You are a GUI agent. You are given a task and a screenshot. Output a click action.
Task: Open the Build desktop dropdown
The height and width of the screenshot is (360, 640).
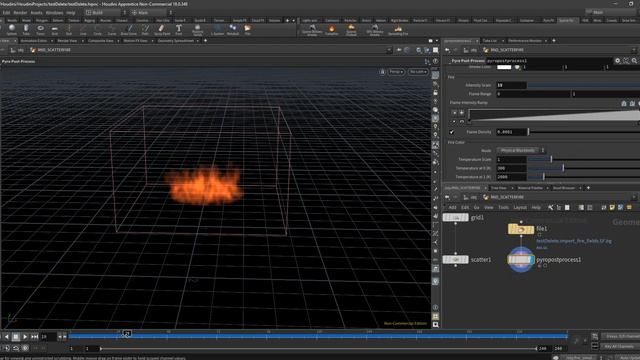[106, 13]
